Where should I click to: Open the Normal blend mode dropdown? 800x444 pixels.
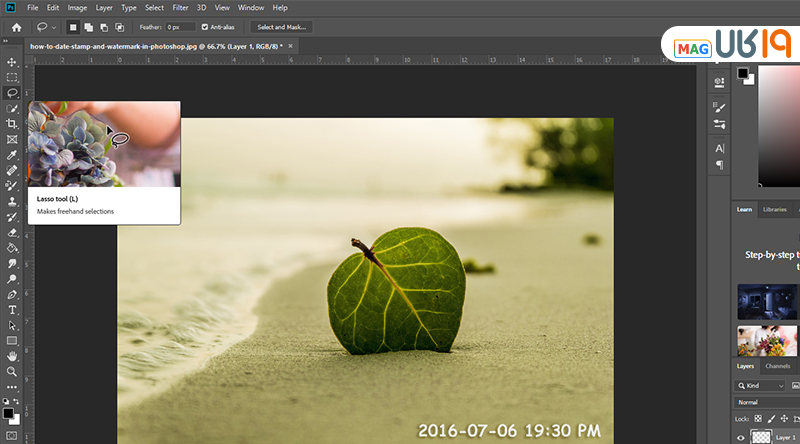pyautogui.click(x=765, y=401)
